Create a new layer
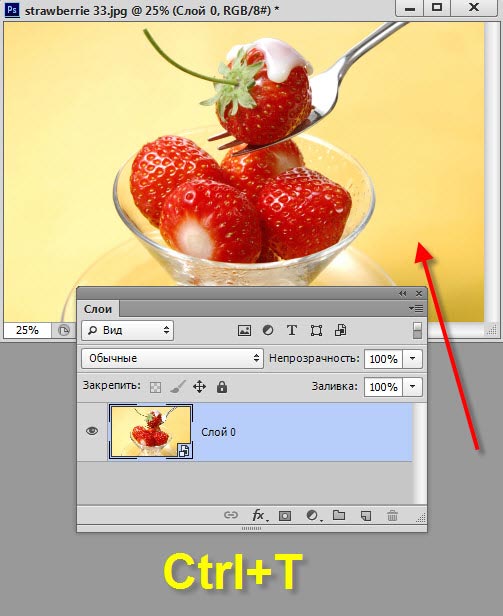This screenshot has width=503, height=616. tap(366, 515)
